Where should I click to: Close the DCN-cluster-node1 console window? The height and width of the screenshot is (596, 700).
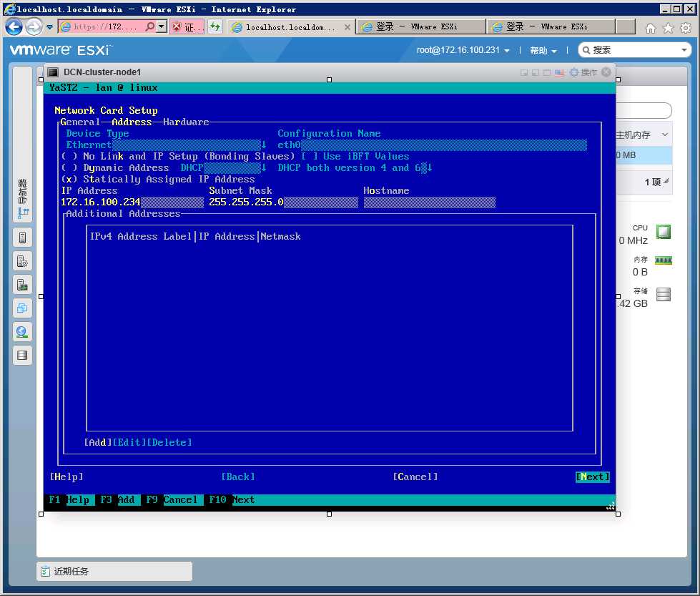[x=606, y=72]
